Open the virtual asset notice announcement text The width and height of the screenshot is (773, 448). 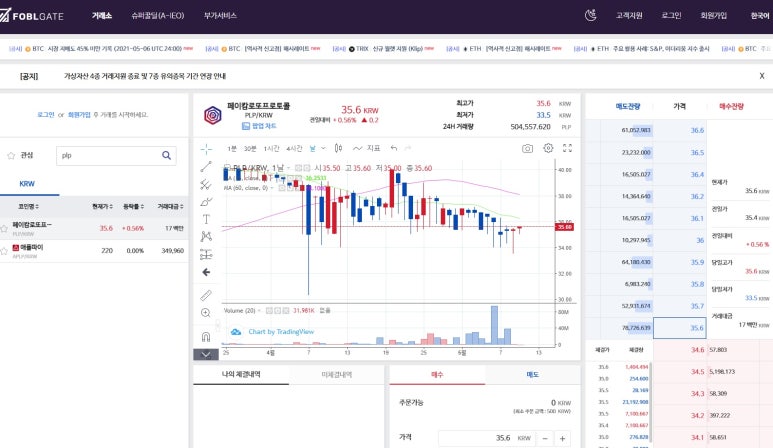145,76
